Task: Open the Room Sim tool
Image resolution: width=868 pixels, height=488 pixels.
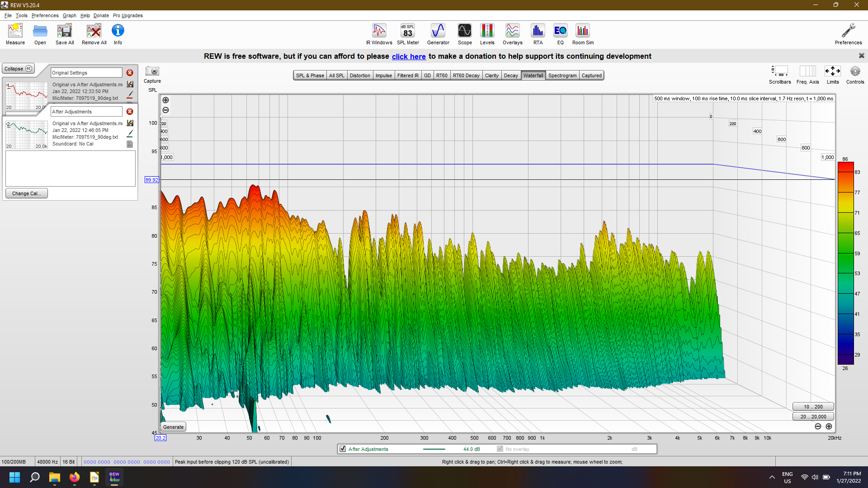Action: [583, 34]
